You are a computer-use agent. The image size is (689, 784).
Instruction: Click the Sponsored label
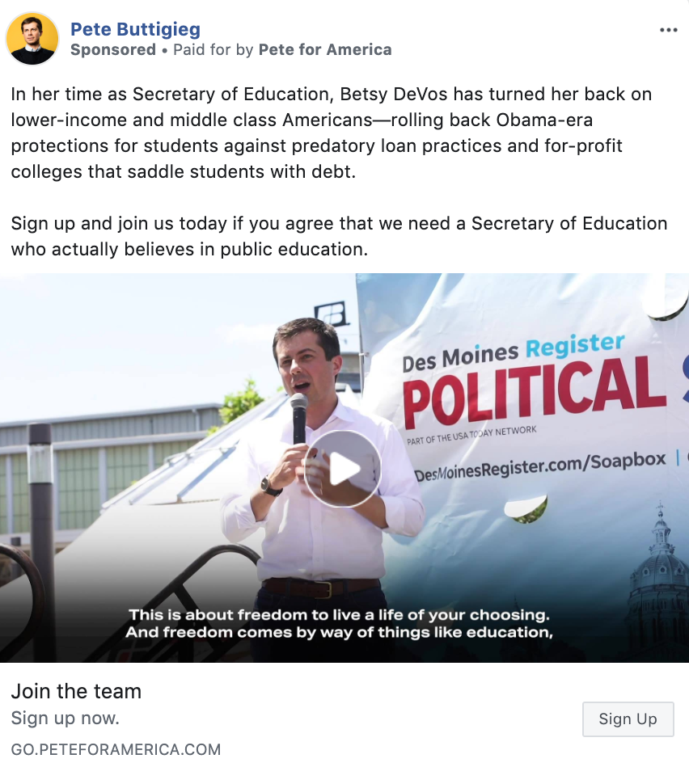point(113,50)
